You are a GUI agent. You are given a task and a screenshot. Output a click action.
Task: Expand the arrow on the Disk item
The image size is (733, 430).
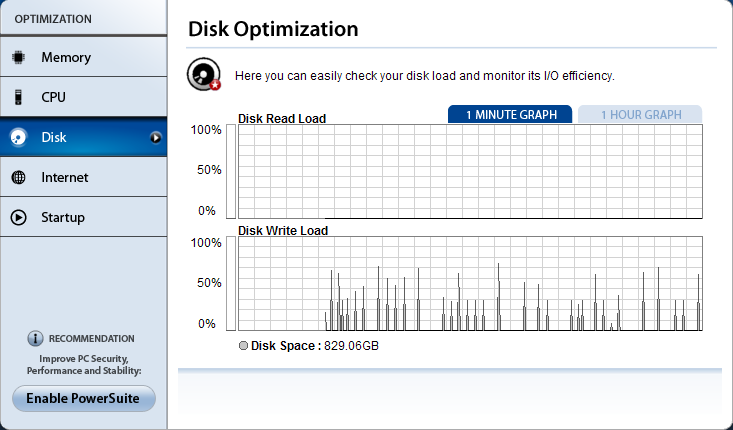point(155,137)
